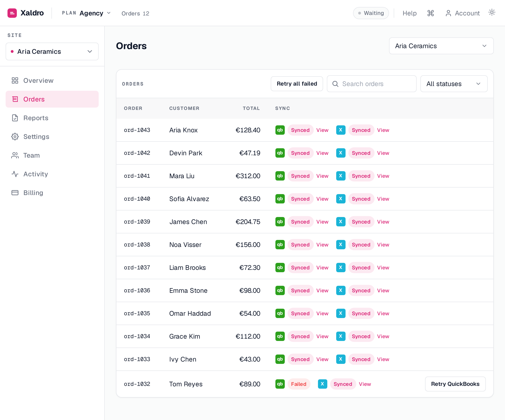Open the Aria Ceramics dropdown beside Orders heading

coord(441,46)
